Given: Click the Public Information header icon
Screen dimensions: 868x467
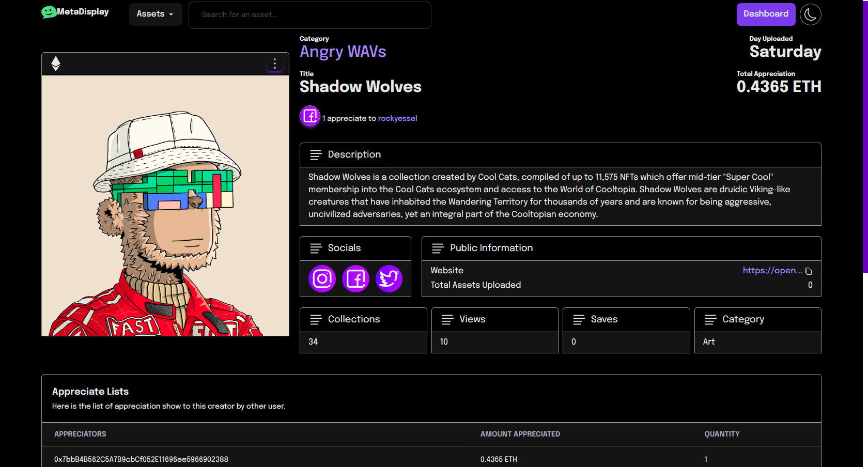Looking at the screenshot, I should point(438,248).
